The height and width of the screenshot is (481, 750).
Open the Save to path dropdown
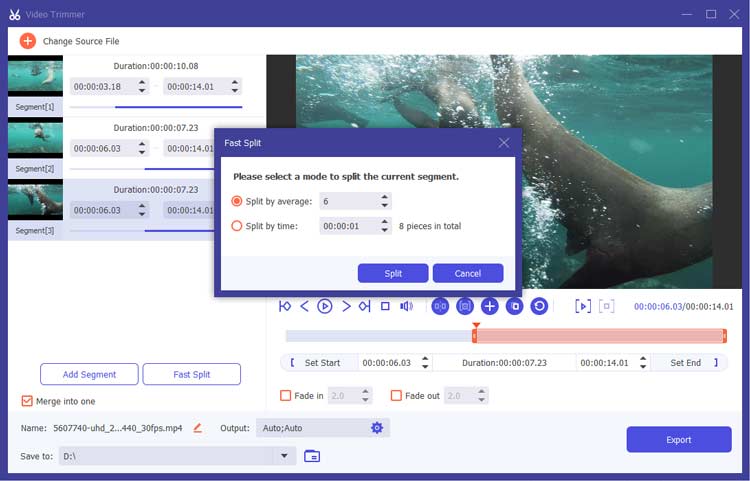tap(284, 456)
